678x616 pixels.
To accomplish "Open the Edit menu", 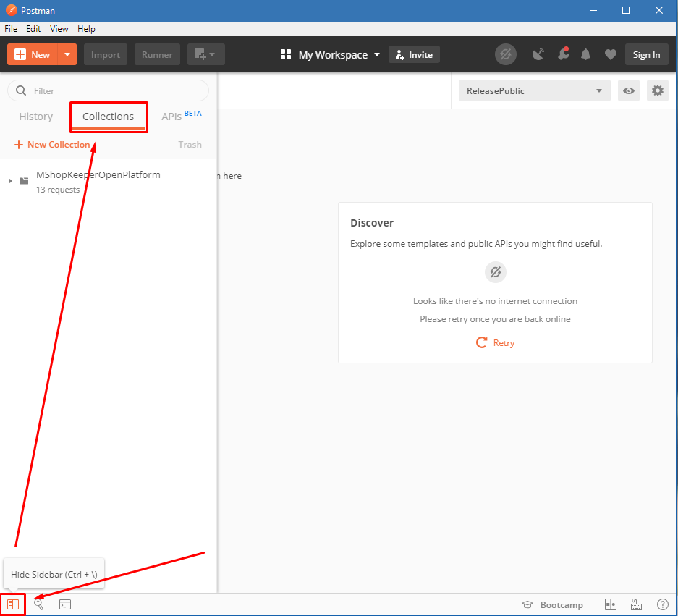I will [x=33, y=28].
